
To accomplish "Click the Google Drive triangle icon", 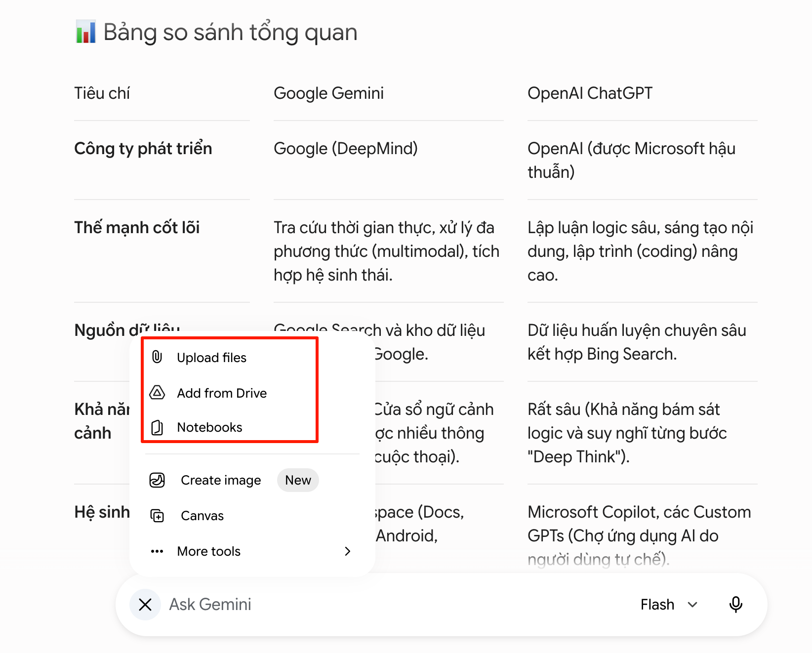I will tap(157, 393).
